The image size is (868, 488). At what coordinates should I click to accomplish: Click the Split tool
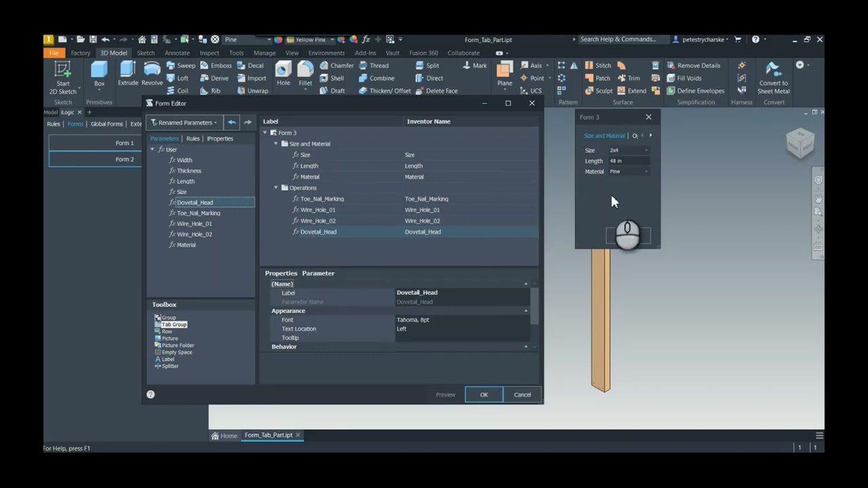point(427,66)
